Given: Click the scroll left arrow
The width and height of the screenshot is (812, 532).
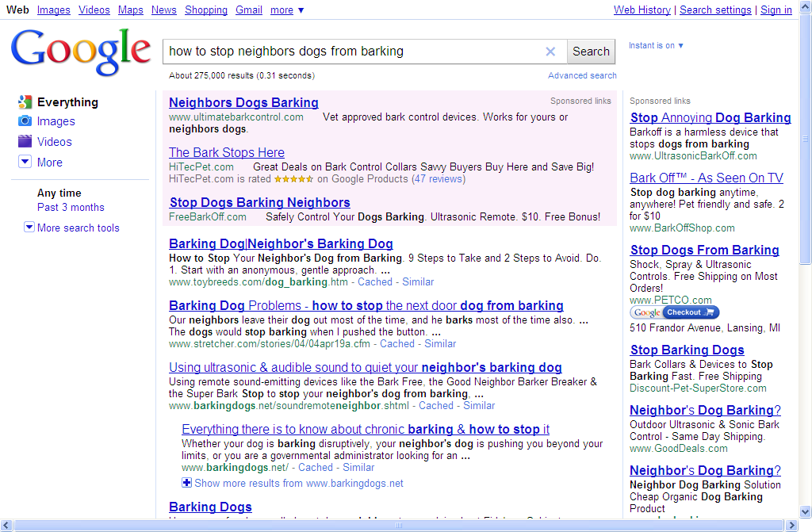Looking at the screenshot, I should [x=6, y=526].
